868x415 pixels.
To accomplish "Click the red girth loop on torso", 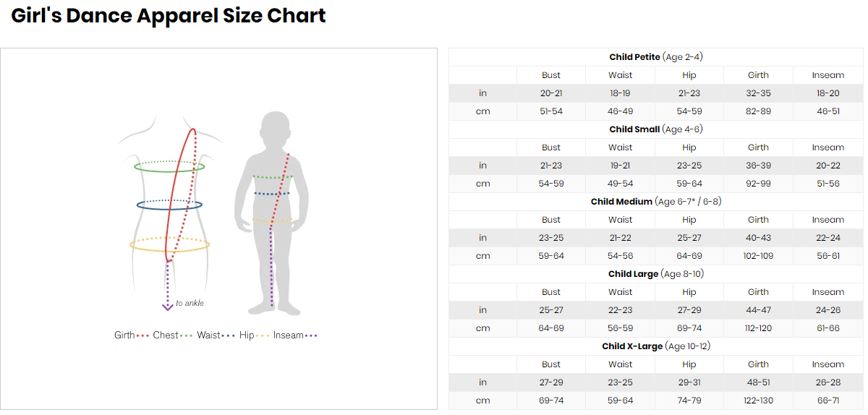I will point(182,194).
